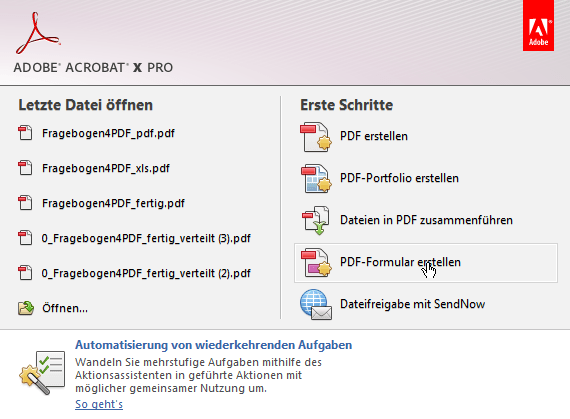Click the Aktionsassistent wizard checklist icon

click(42, 373)
